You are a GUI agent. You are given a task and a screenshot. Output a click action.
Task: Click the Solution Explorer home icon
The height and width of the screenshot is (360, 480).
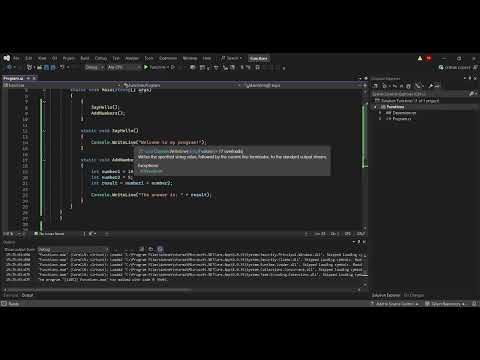pyautogui.click(x=375, y=86)
